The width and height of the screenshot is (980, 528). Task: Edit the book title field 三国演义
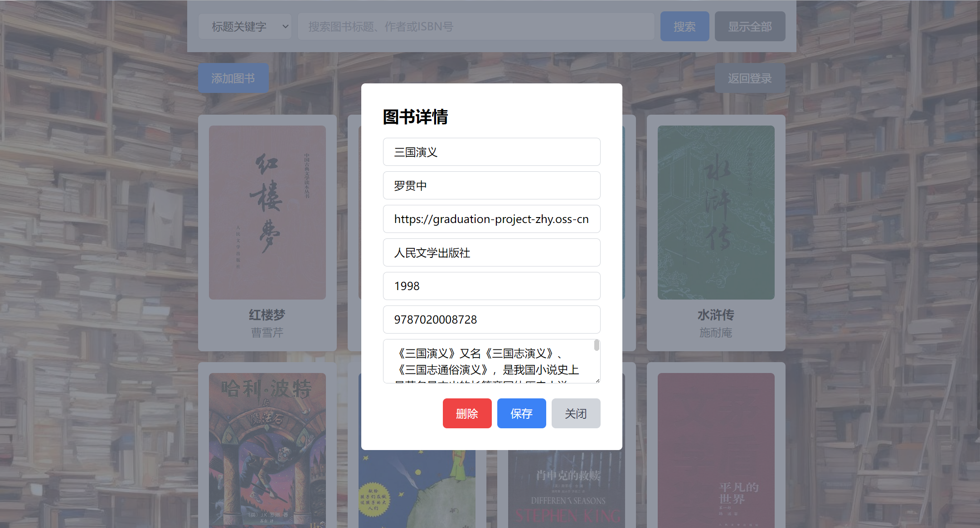click(x=491, y=152)
